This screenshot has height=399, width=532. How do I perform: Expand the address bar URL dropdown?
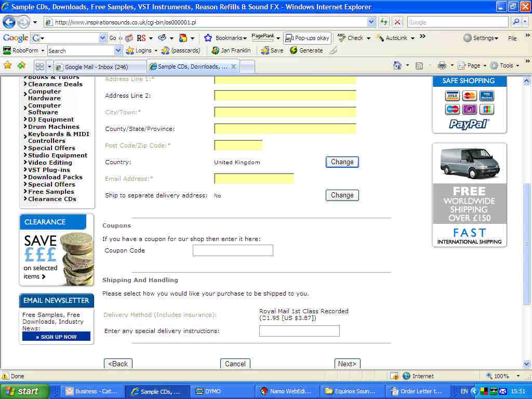tap(371, 22)
